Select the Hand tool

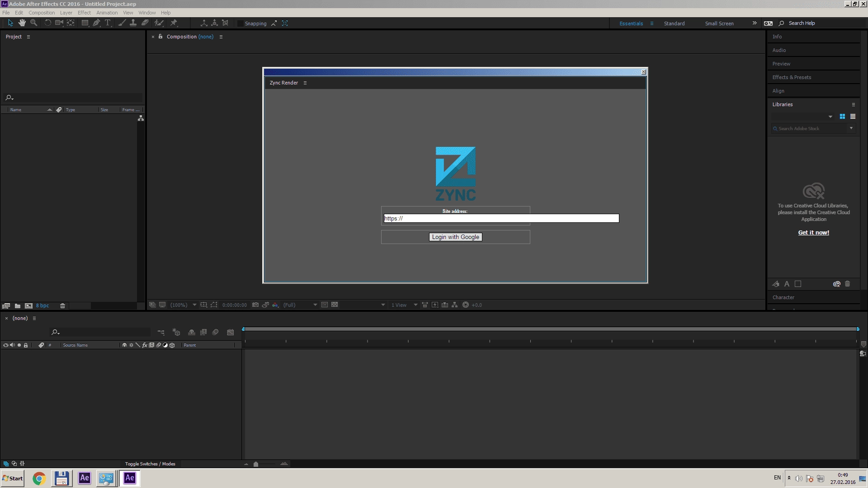[x=22, y=23]
